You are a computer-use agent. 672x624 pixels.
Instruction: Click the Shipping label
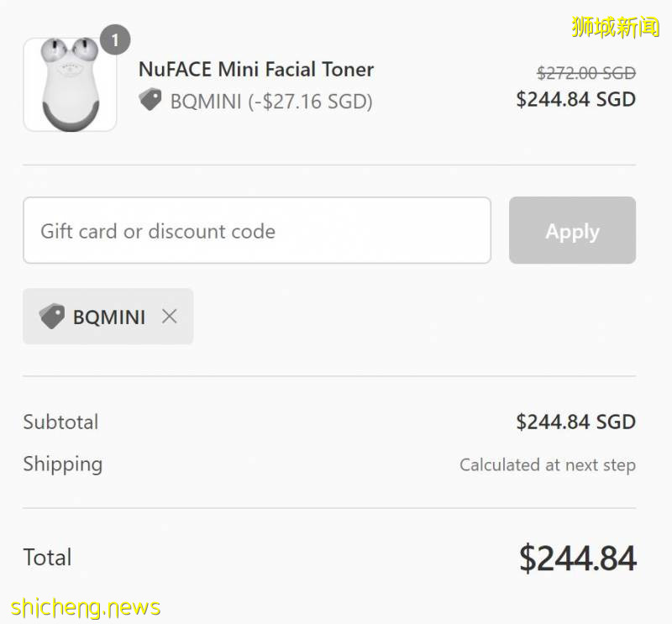[63, 464]
